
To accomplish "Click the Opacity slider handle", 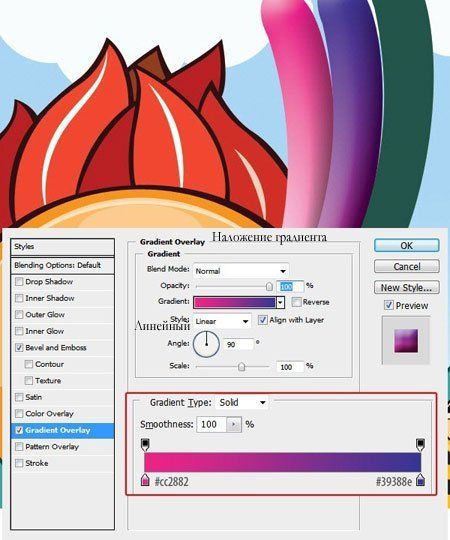I will click(269, 287).
